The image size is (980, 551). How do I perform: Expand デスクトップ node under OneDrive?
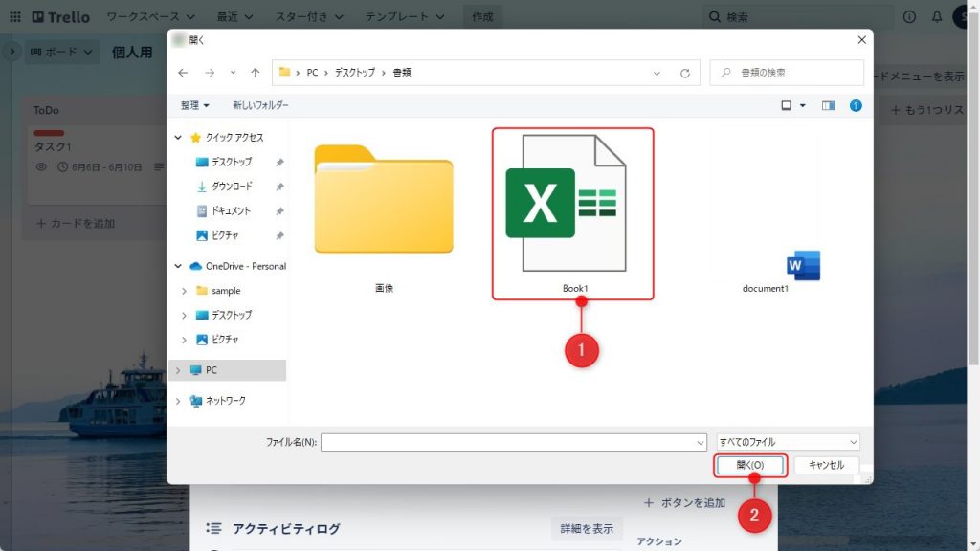pyautogui.click(x=184, y=316)
